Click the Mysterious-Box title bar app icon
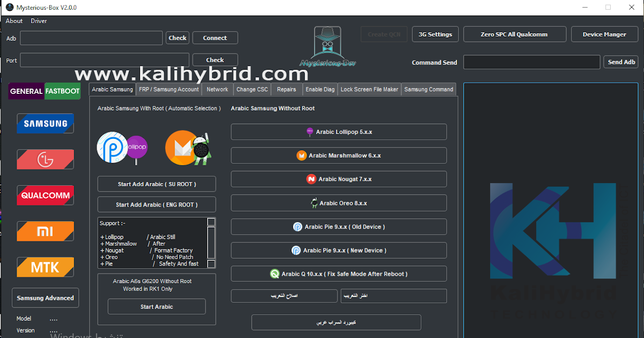Screen dimensions: 644x338 click(9, 8)
